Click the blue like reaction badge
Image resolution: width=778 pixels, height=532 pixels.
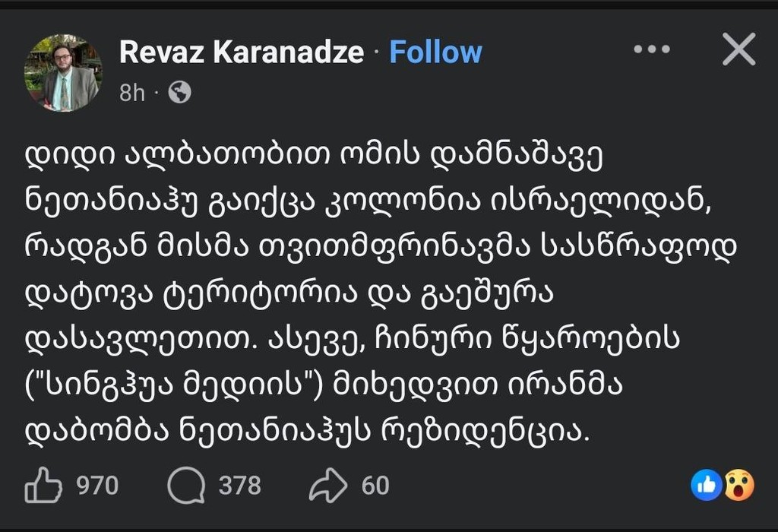coord(706,485)
